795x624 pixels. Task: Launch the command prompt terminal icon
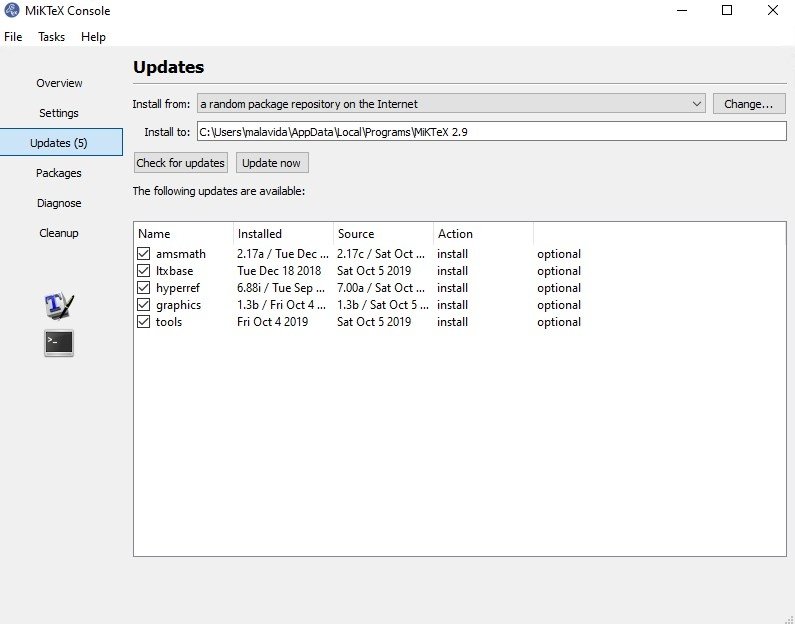click(59, 343)
